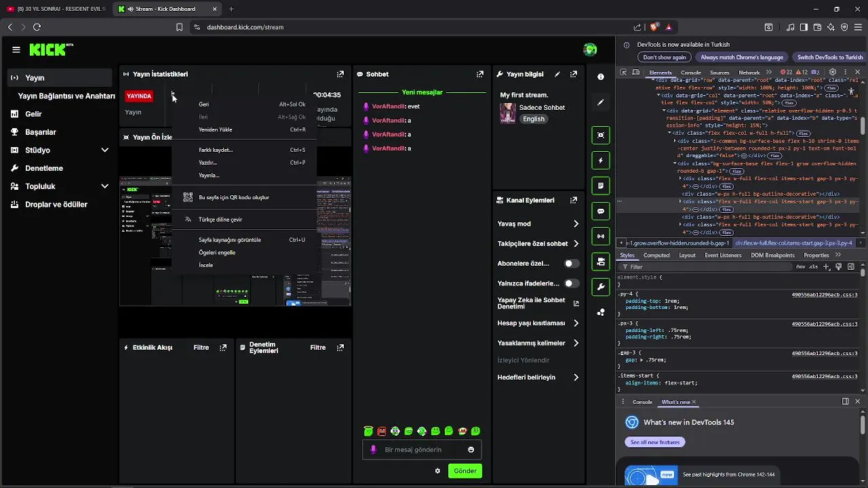Select İncele in context menu
Viewport: 868px width, 488px height.
[x=244, y=265]
